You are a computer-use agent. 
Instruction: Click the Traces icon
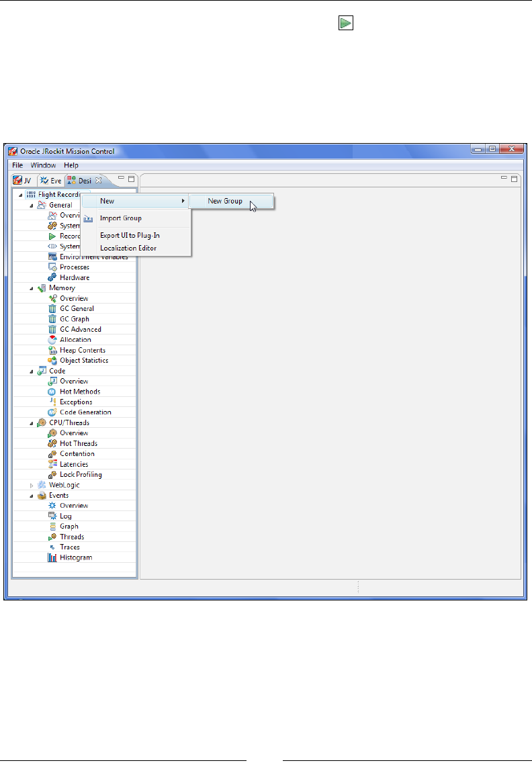(52, 547)
